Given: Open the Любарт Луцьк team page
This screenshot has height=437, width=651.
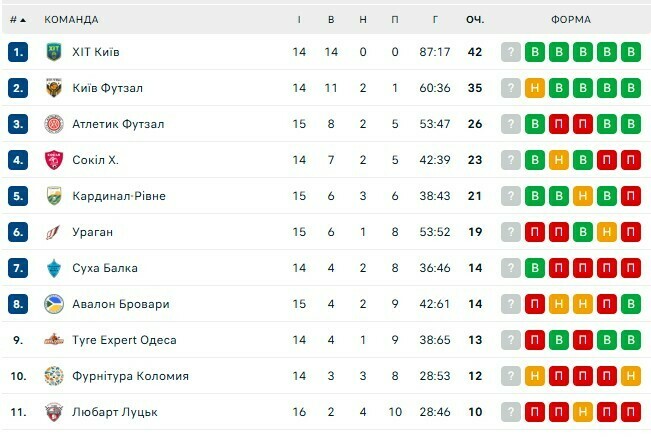Looking at the screenshot, I should pos(115,412).
